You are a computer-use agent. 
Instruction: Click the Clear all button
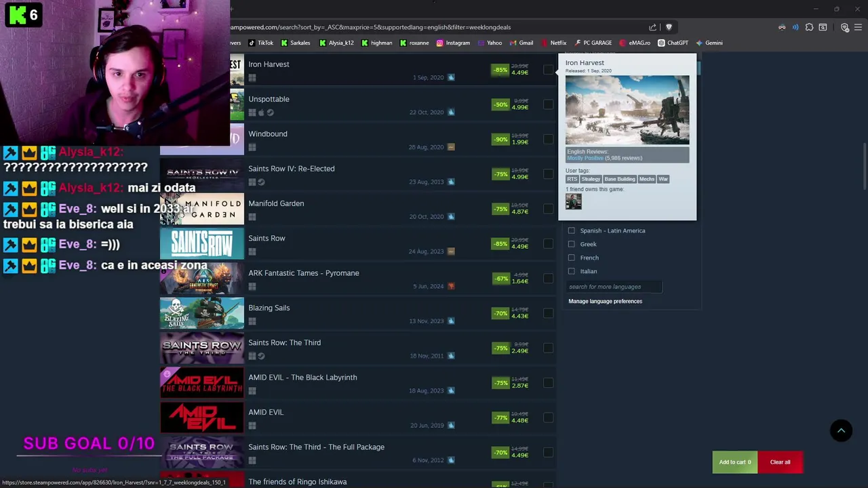[780, 462]
